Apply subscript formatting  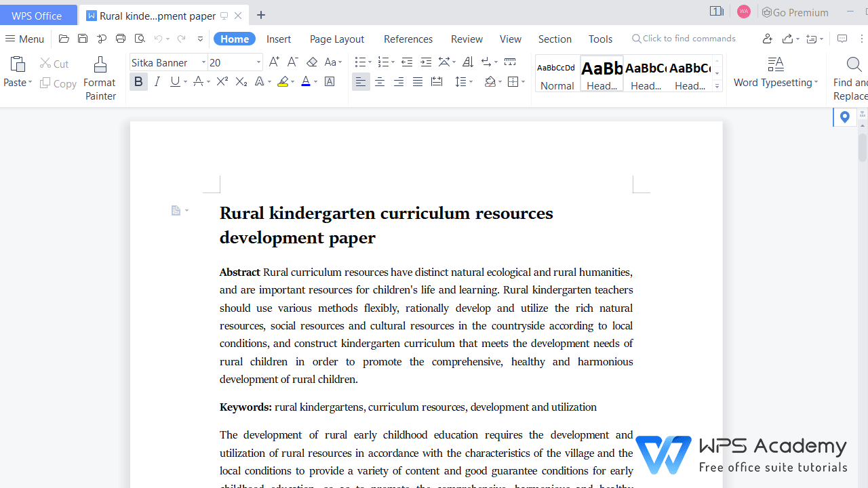pos(241,81)
